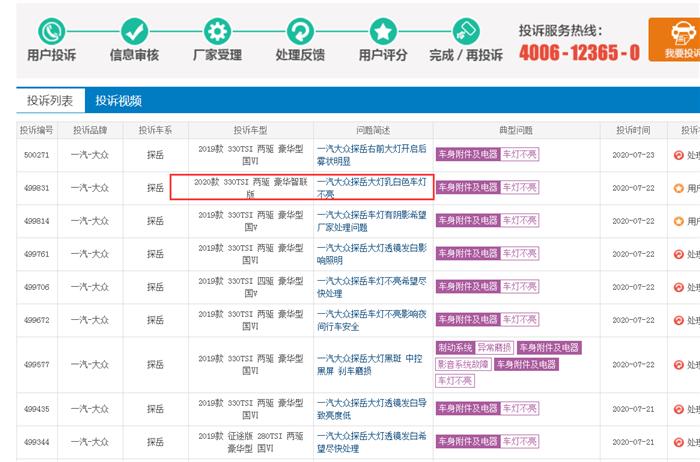This screenshot has height=462, width=700.
Task: Open complaint 一汽大众探岳车灯有阴影希望厂家处理问题
Action: 371,221
